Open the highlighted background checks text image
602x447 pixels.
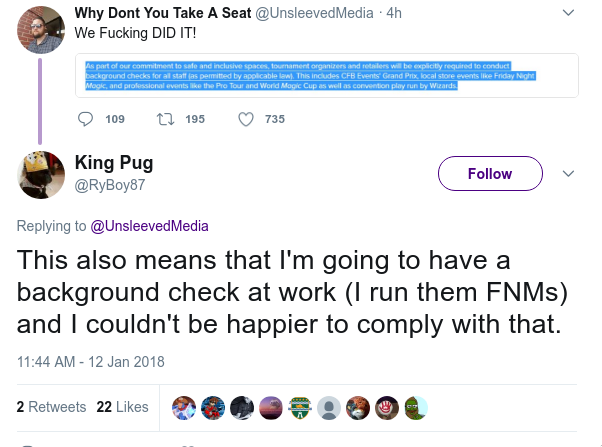pos(327,76)
